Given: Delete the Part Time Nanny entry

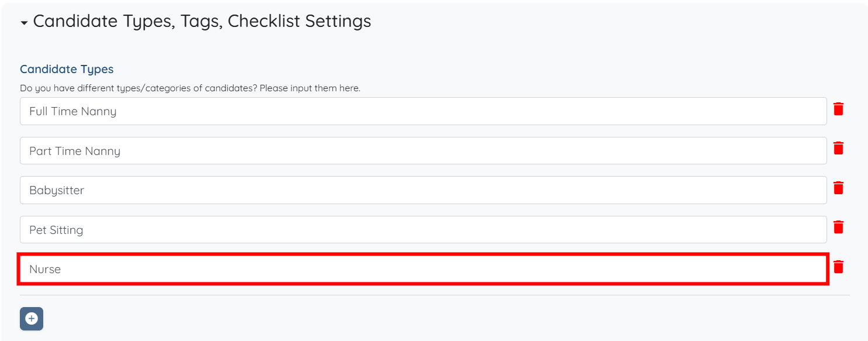Looking at the screenshot, I should (838, 148).
